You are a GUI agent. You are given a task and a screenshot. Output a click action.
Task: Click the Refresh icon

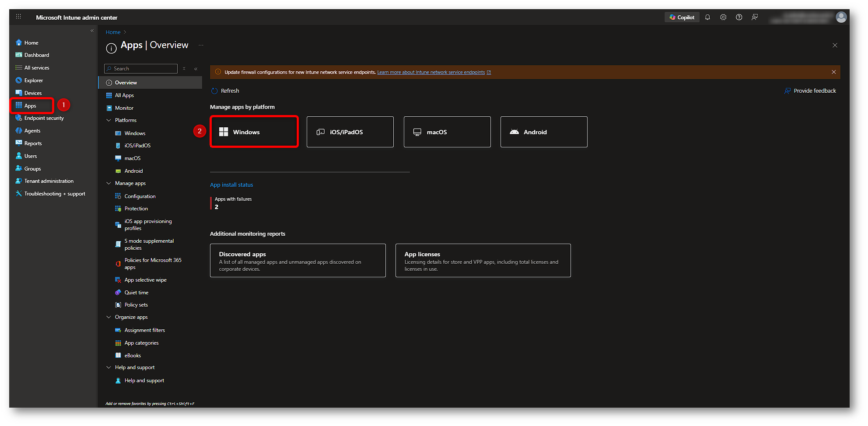(x=214, y=91)
